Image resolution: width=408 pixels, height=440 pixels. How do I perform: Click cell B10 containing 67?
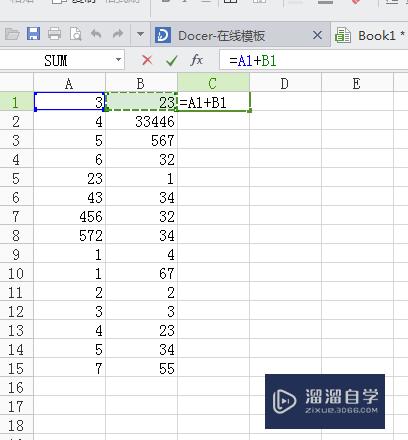point(141,272)
